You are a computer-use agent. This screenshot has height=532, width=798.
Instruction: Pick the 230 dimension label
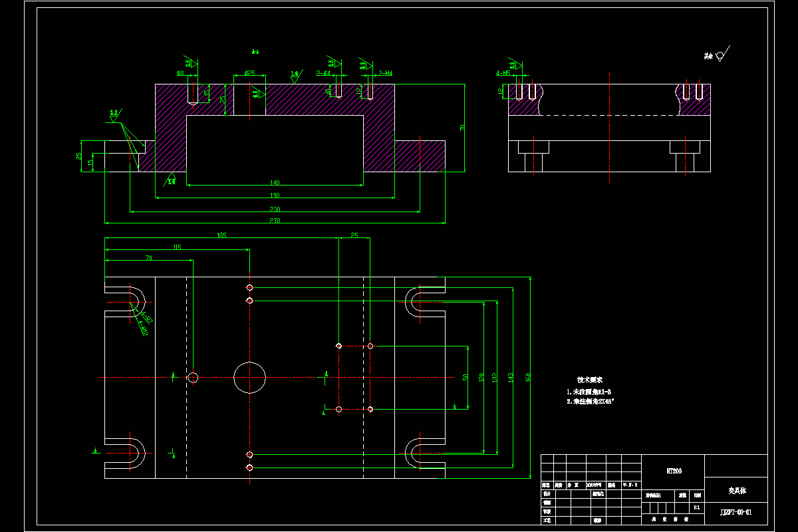coord(275,209)
